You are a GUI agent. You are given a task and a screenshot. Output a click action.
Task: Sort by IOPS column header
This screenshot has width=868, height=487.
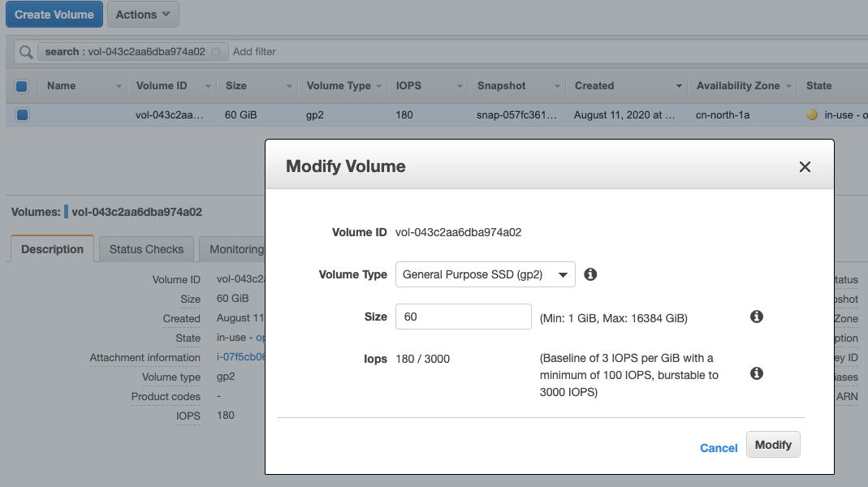tap(408, 86)
